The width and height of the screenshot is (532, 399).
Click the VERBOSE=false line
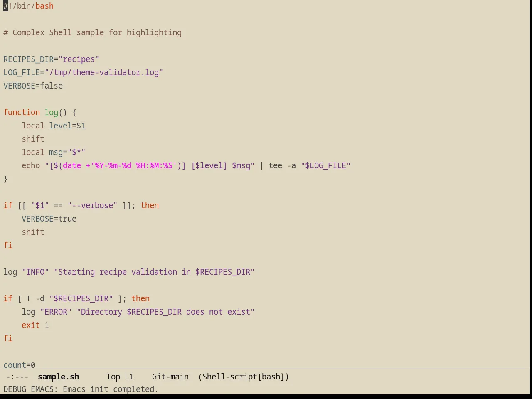[x=33, y=86]
